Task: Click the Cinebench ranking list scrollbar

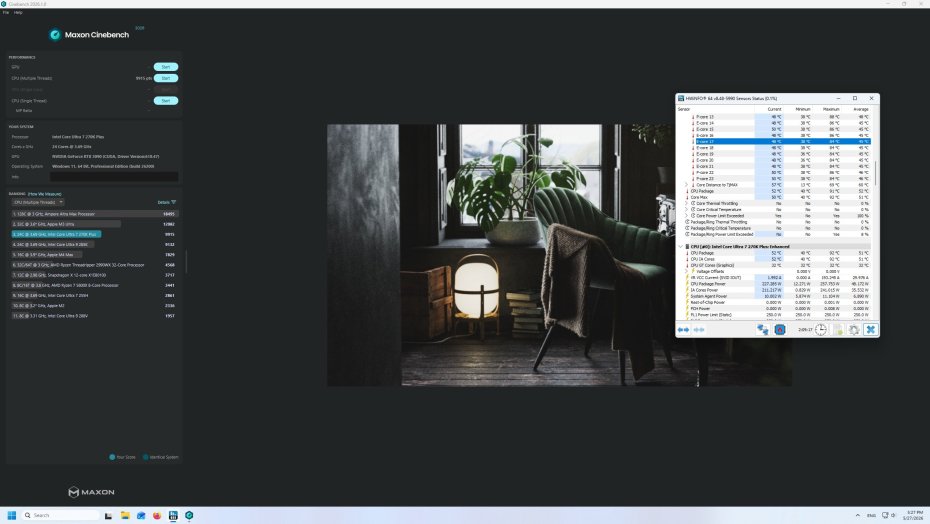Action: [186, 261]
